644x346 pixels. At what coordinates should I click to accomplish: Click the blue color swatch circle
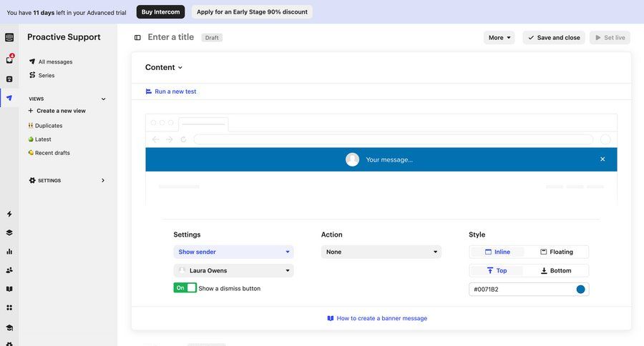(580, 290)
